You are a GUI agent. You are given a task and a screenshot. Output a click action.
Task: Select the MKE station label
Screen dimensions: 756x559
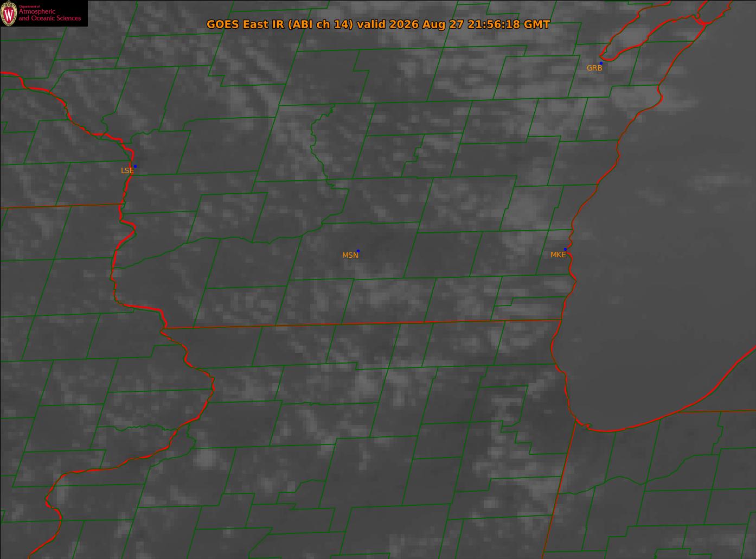point(558,255)
